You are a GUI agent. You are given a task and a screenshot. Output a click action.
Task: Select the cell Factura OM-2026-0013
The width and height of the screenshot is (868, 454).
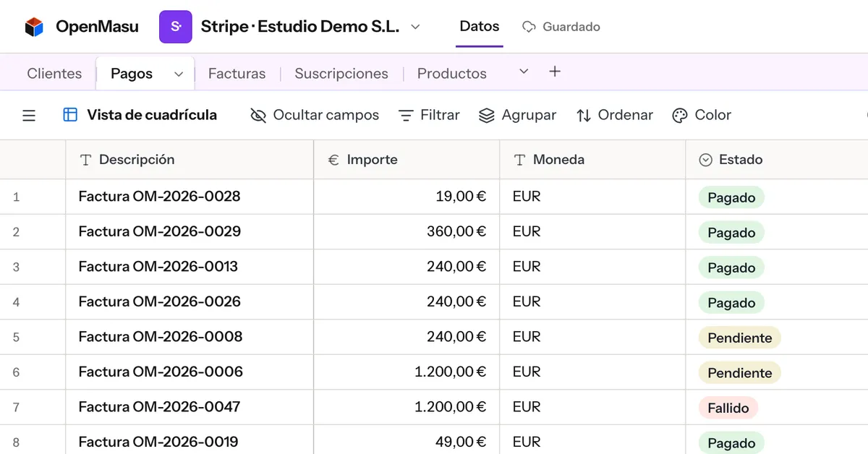[x=190, y=267]
